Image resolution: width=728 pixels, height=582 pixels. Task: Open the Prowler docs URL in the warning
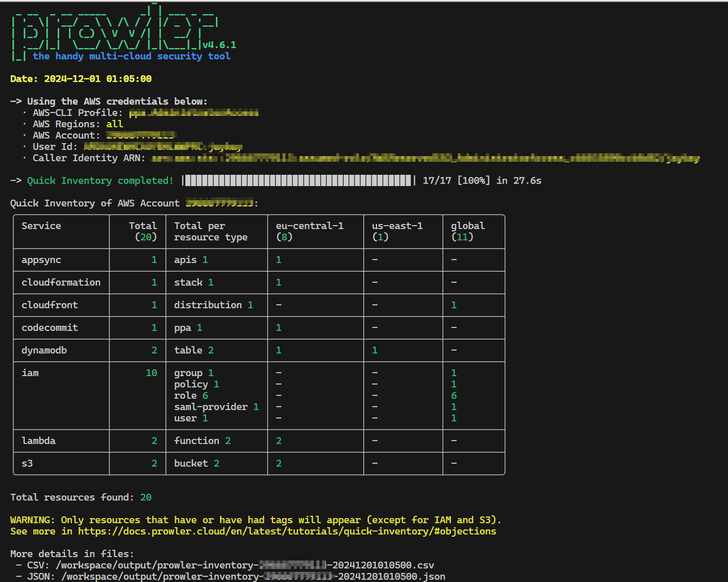click(287, 531)
